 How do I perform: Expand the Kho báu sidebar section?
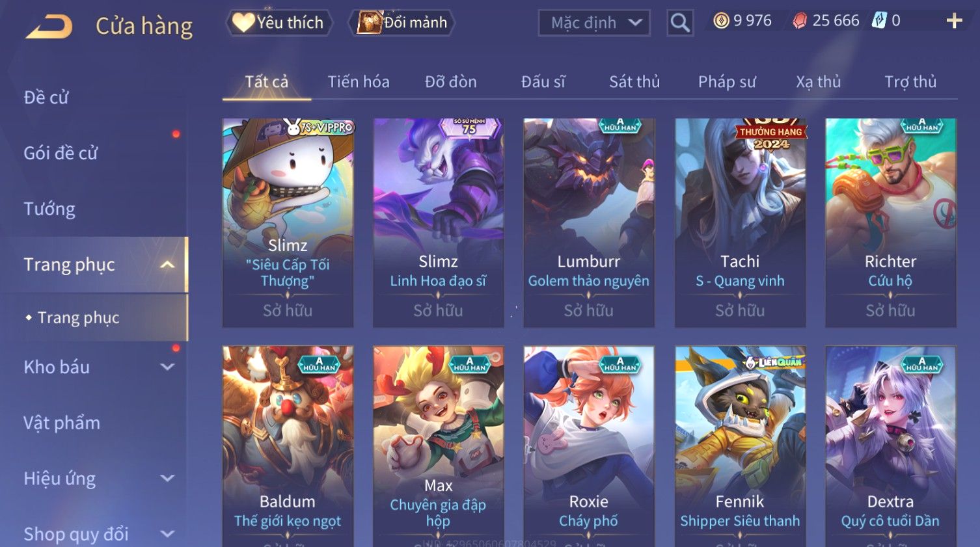tap(167, 367)
